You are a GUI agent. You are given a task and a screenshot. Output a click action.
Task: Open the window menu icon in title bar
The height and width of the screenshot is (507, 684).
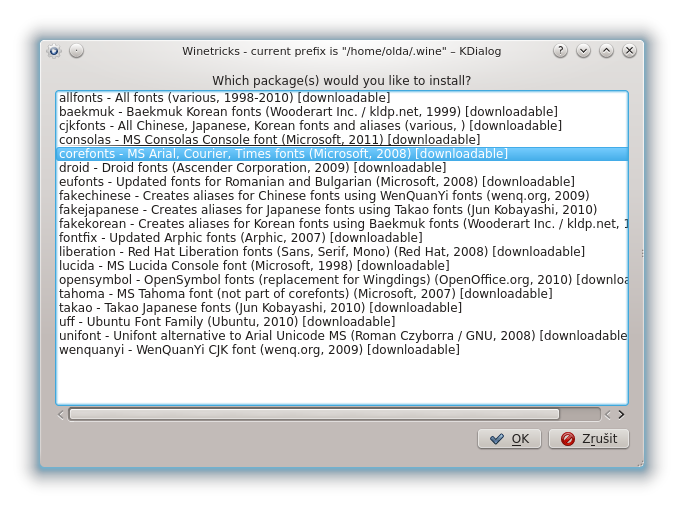pos(54,51)
